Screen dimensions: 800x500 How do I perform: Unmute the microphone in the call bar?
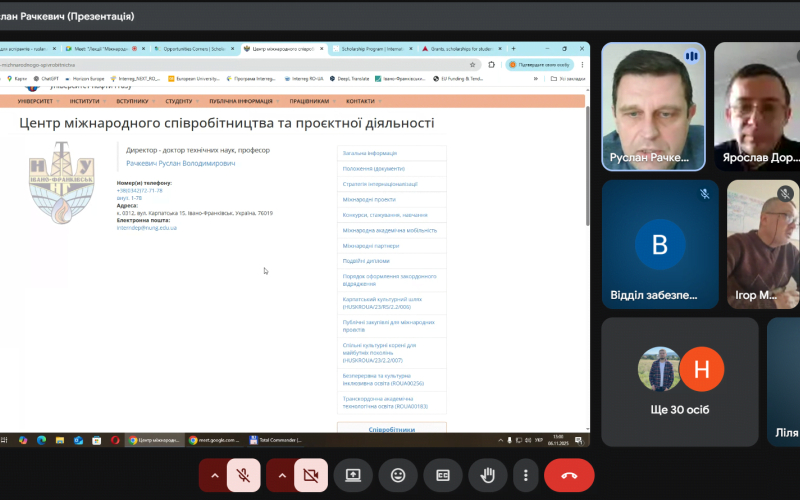click(x=241, y=475)
